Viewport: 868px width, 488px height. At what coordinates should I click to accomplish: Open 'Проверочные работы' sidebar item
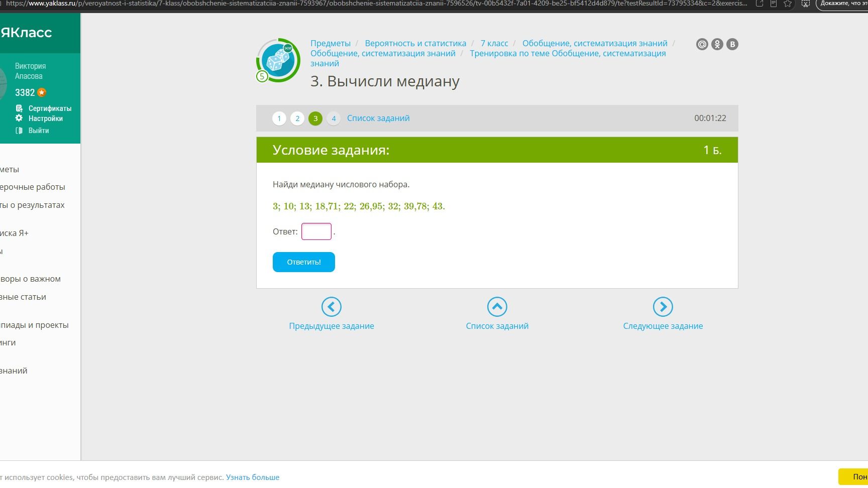[33, 187]
